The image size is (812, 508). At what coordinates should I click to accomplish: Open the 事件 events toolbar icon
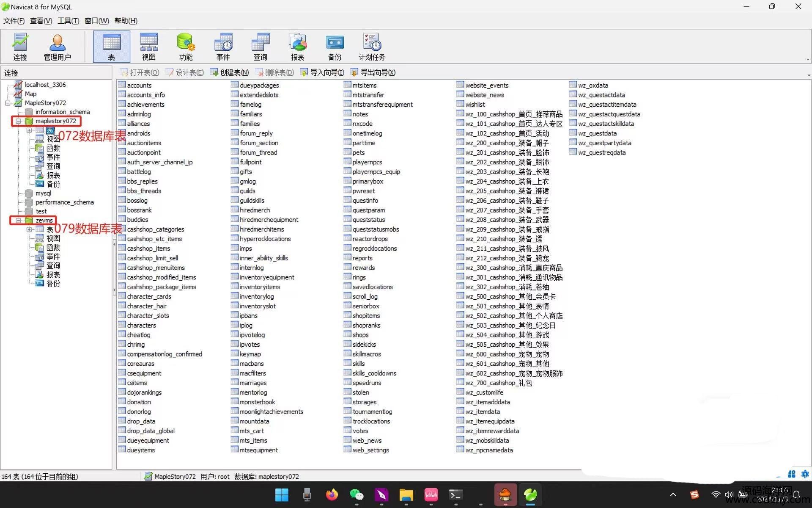[x=223, y=47]
